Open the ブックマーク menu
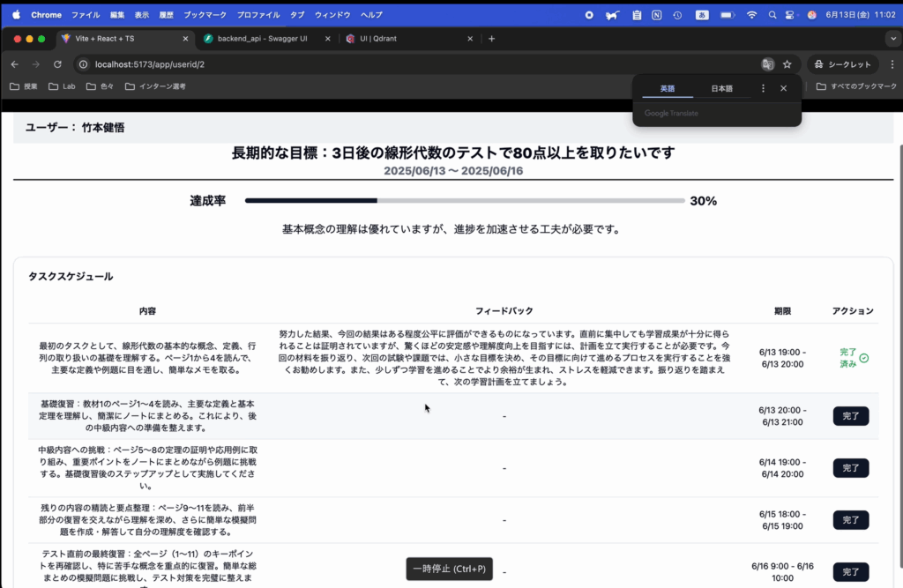 (205, 15)
